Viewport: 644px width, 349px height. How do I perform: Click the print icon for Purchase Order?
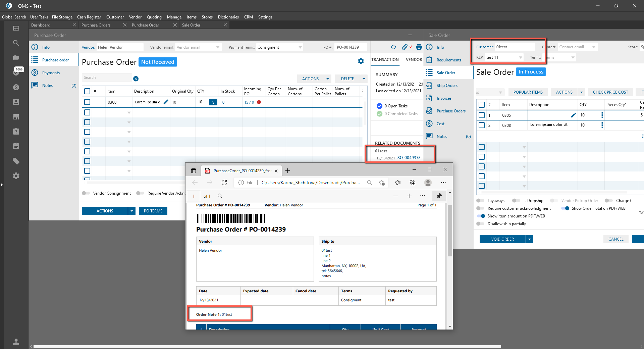tap(419, 47)
